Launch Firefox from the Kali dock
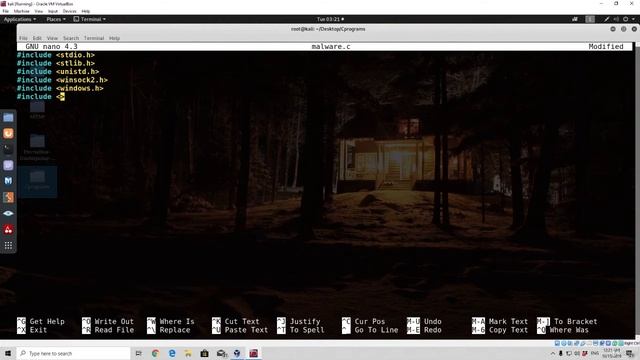Screen dimensions: 640x360 [x=8, y=133]
